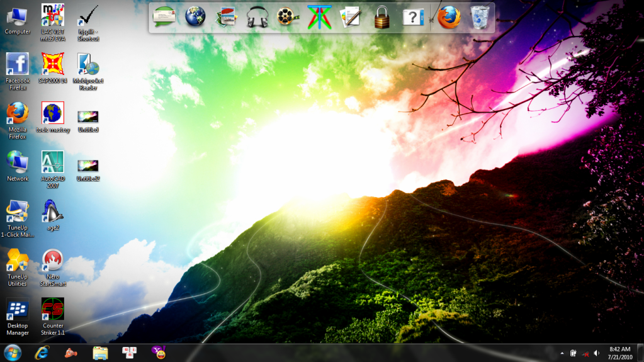The image size is (644, 362).
Task: Click the question mark help dock icon
Action: 413,17
